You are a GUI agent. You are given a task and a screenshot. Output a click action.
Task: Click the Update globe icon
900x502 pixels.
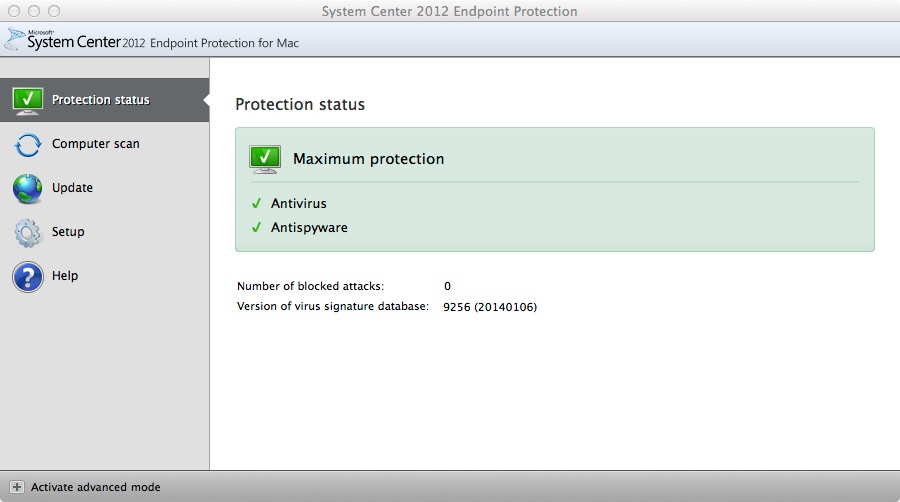(x=28, y=189)
